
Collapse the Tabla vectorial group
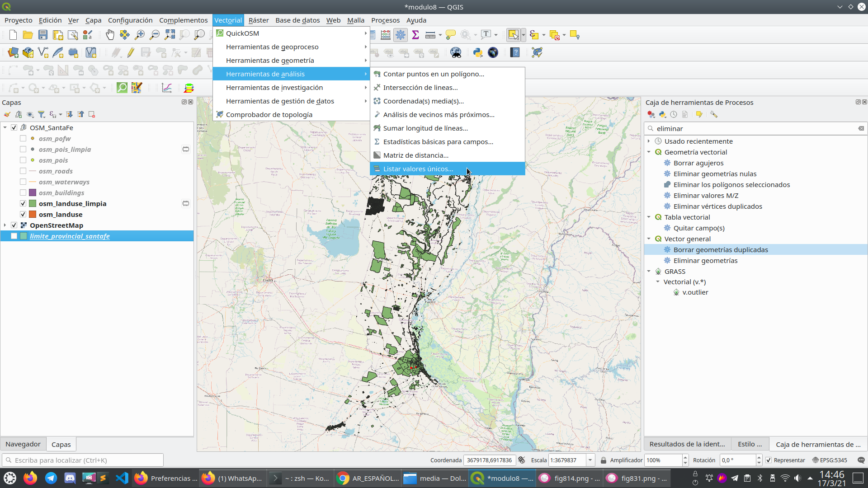tap(649, 217)
